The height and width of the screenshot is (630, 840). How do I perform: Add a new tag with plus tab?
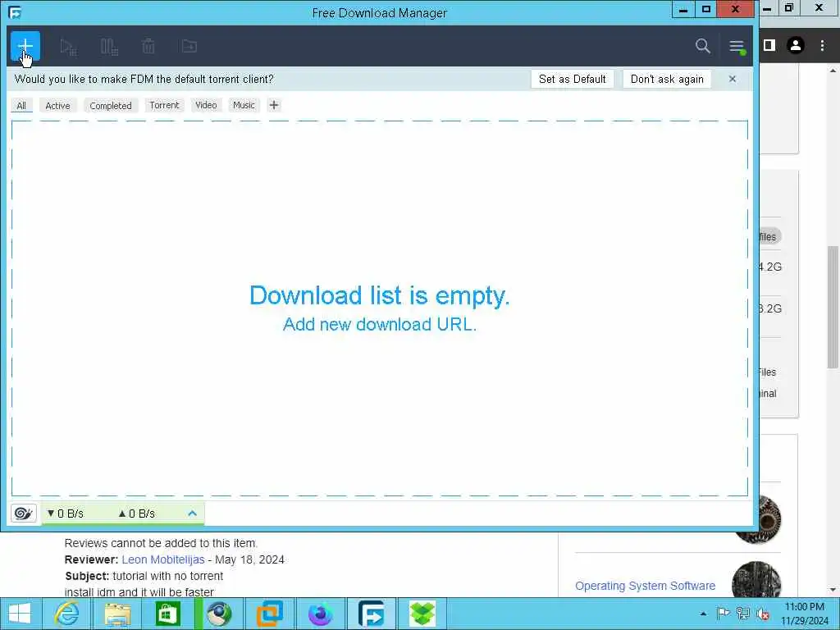[x=274, y=105]
